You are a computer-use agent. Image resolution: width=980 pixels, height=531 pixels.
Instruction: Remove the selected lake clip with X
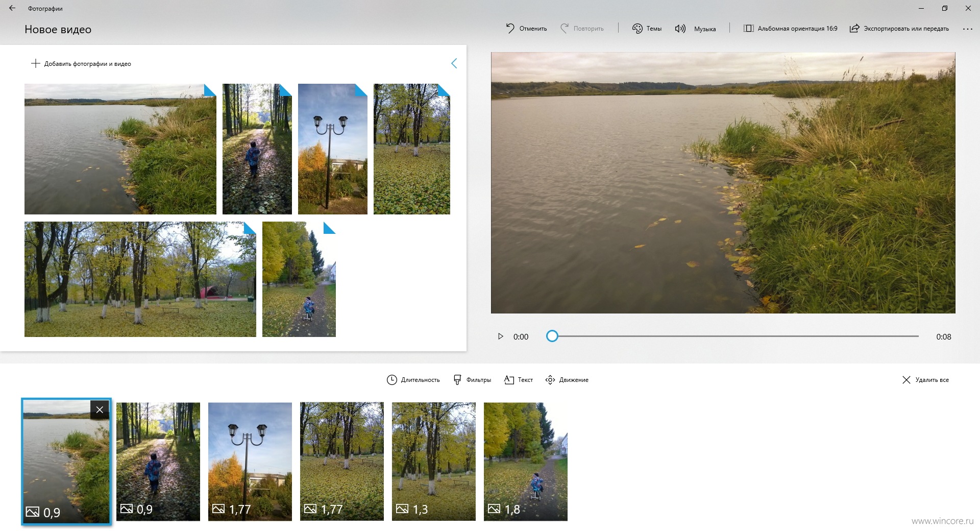click(x=100, y=409)
